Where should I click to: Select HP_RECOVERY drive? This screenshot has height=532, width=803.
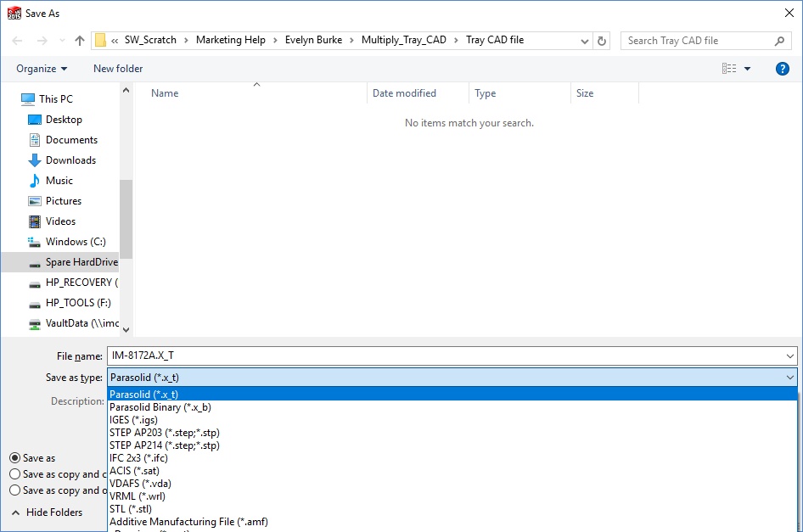click(81, 283)
